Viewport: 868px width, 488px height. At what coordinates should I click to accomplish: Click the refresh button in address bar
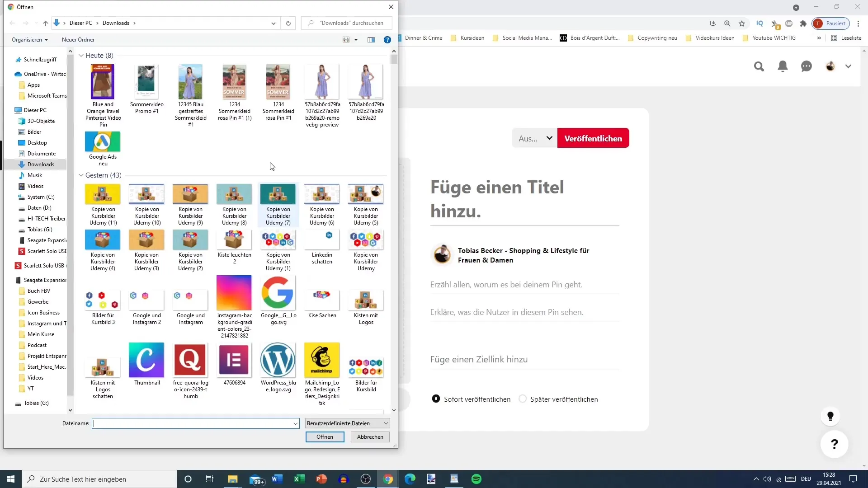coord(288,23)
